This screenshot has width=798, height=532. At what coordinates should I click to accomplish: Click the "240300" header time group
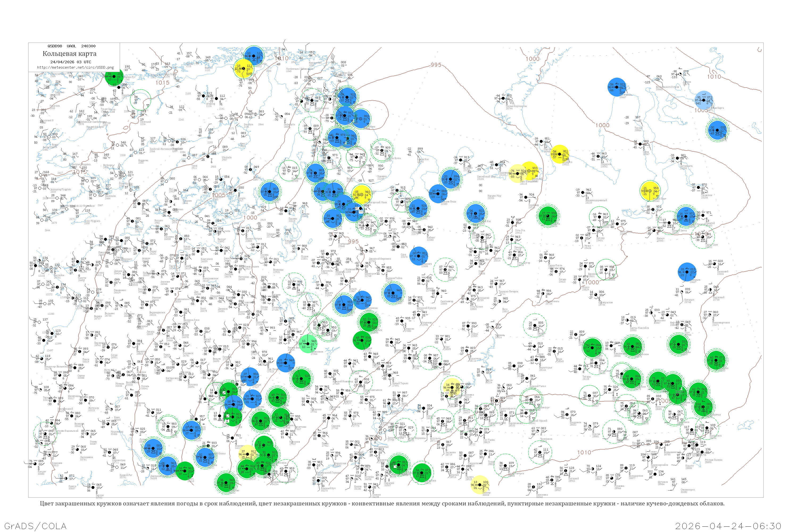click(x=88, y=46)
